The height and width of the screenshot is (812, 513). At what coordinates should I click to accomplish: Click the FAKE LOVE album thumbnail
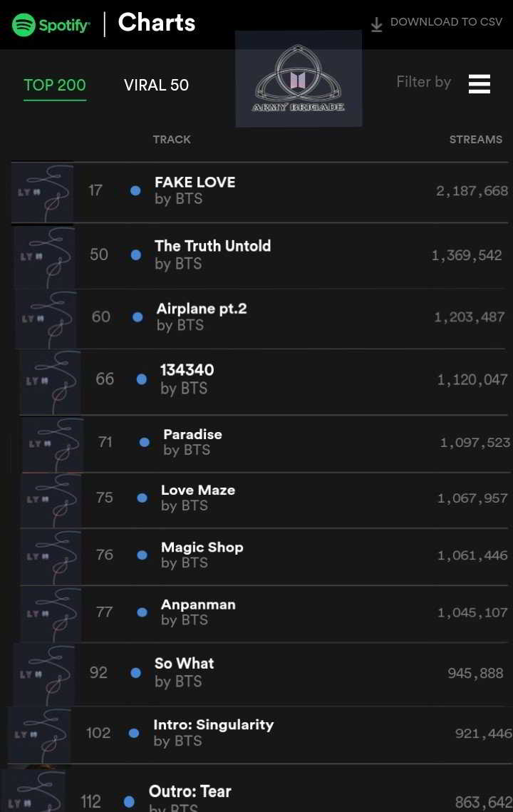coord(43,192)
